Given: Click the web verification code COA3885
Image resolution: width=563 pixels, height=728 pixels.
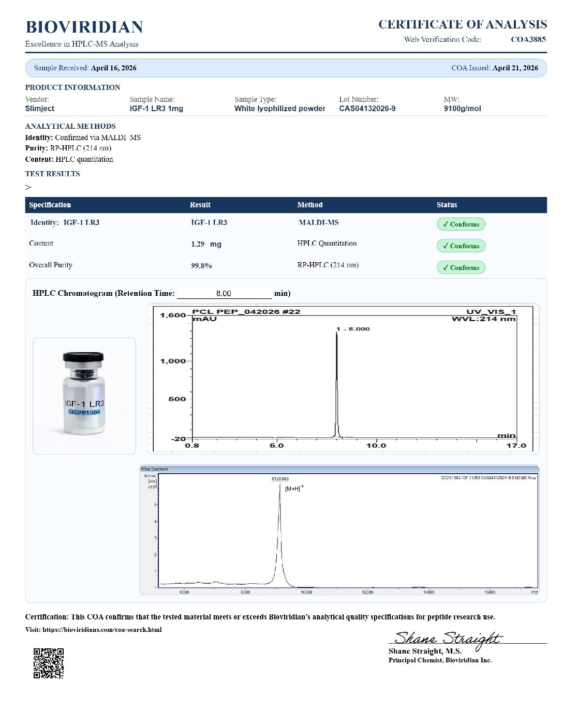Looking at the screenshot, I should click(528, 39).
